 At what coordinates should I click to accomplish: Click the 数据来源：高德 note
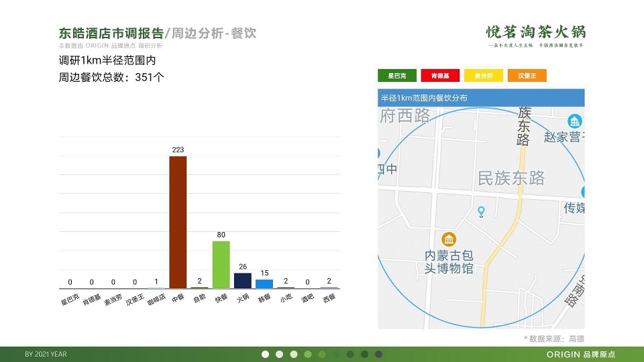(x=554, y=339)
